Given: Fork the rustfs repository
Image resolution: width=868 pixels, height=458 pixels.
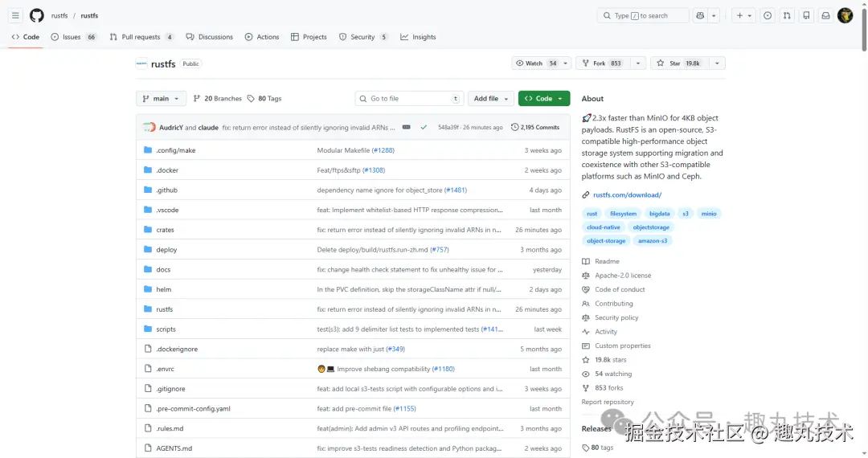Looking at the screenshot, I should point(602,63).
